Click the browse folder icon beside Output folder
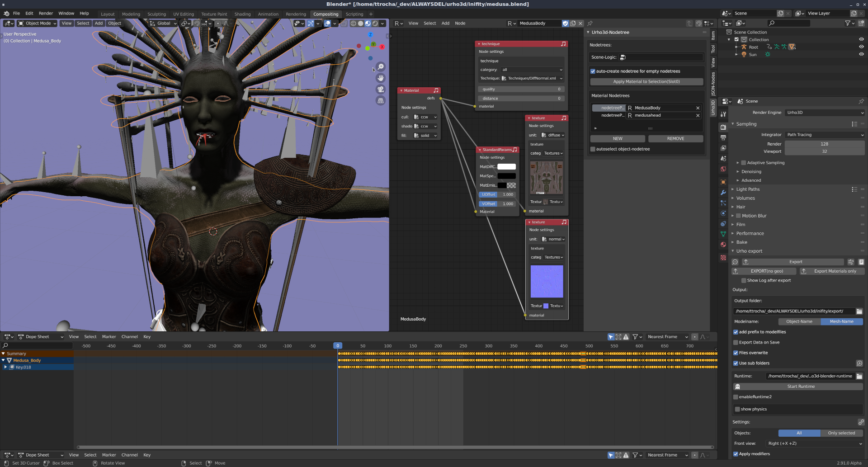Viewport: 868px width, 467px height. 859,311
